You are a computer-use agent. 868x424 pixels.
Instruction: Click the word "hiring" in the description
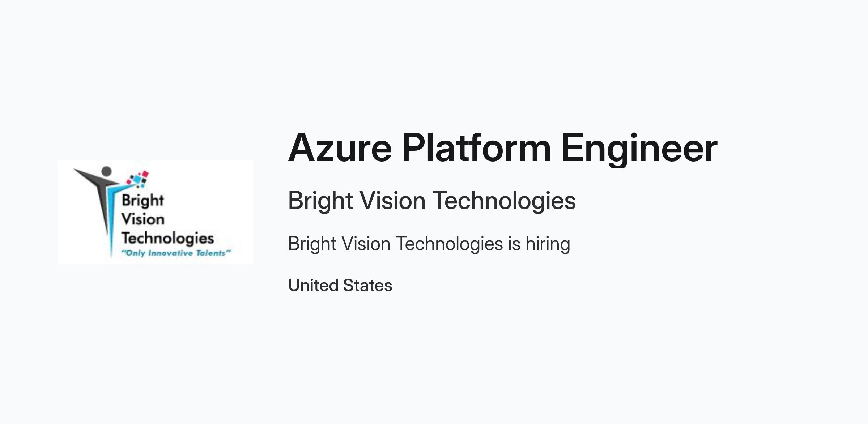pos(548,244)
